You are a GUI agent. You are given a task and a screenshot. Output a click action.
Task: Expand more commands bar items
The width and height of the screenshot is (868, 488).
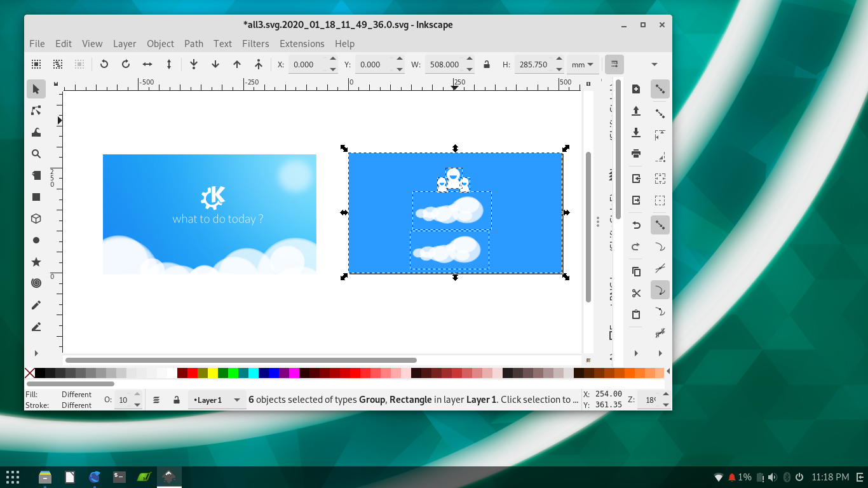point(636,353)
